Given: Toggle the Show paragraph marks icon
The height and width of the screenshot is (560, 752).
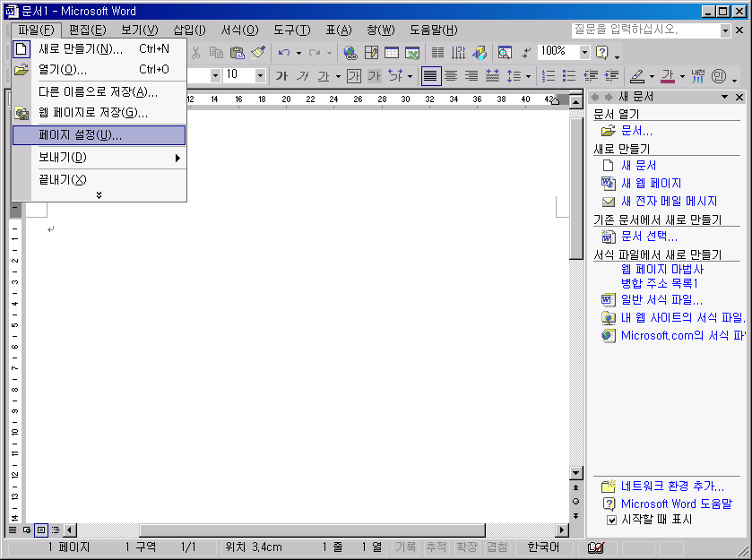Looking at the screenshot, I should (x=526, y=52).
